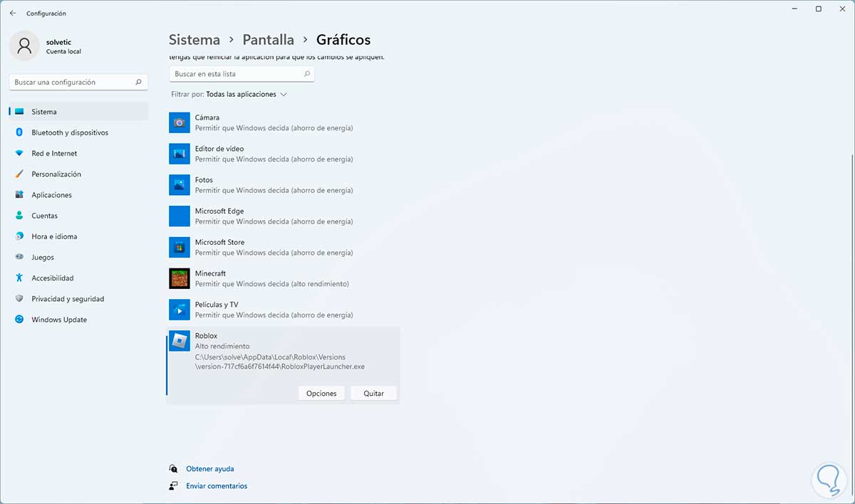Open Bluetooth y dispositivos settings
This screenshot has width=855, height=504.
(78, 132)
